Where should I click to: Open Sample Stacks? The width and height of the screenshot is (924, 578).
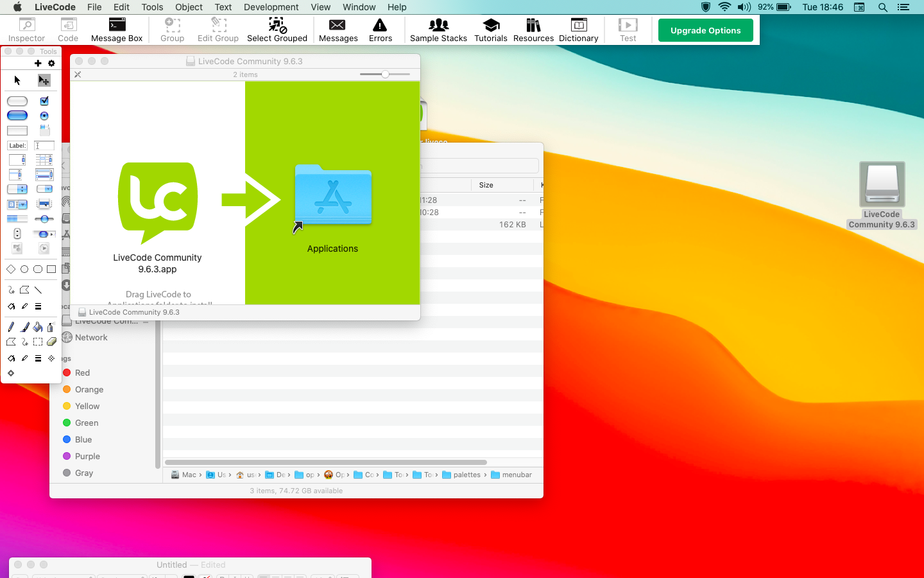pyautogui.click(x=438, y=30)
